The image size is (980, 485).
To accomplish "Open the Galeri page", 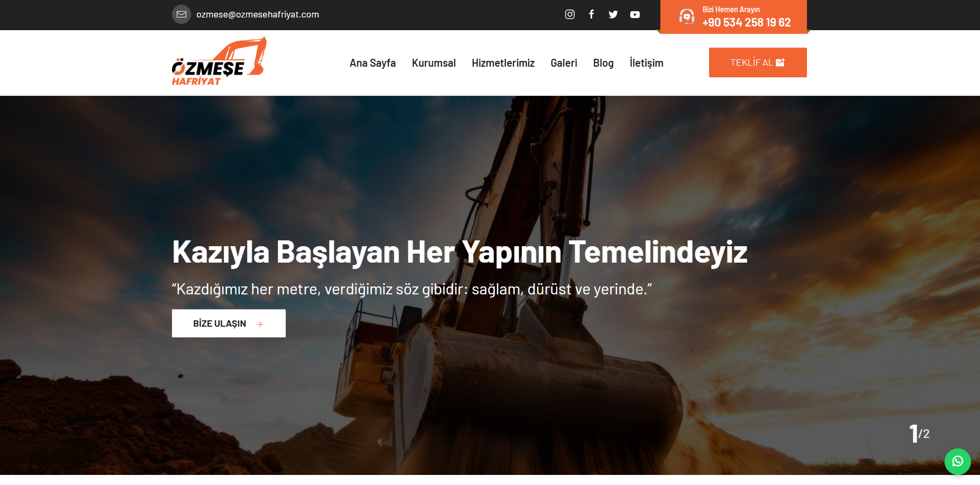I will click(564, 62).
